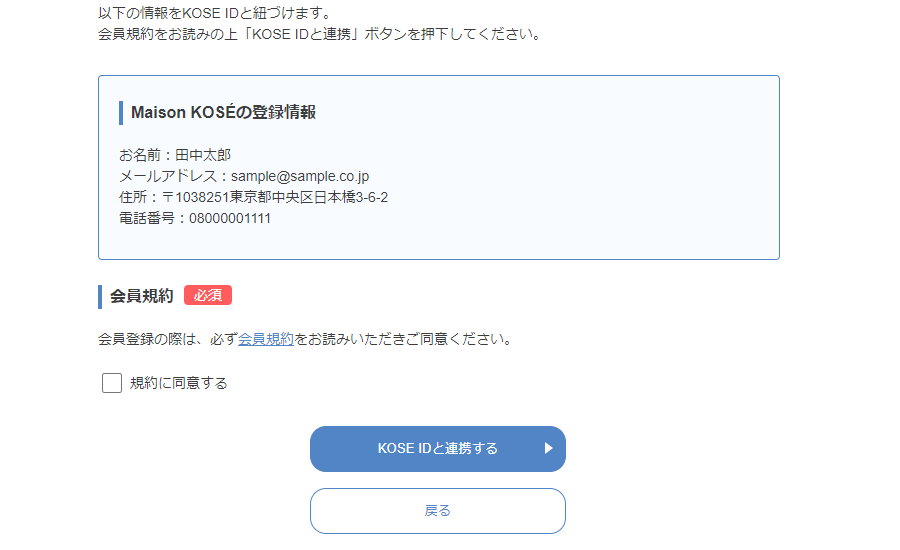900x550 pixels.
Task: Go back with the 戻る button
Action: pos(438,511)
